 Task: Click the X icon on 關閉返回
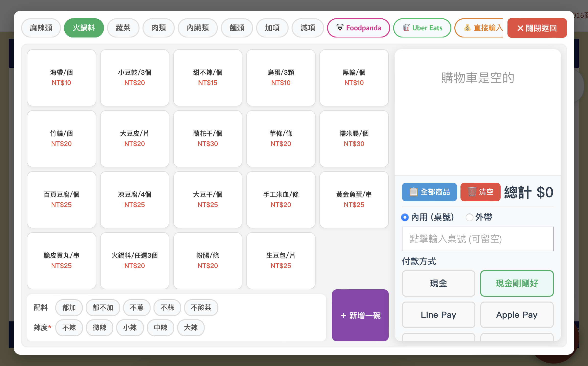tap(520, 28)
